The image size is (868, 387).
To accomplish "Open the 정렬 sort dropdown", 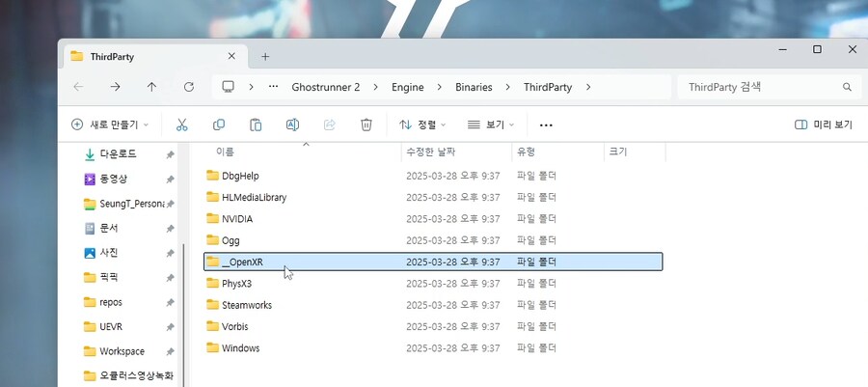I will [422, 124].
